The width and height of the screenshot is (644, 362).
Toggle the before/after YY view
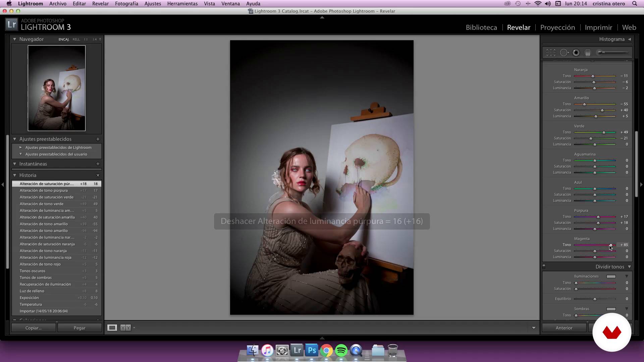pyautogui.click(x=125, y=328)
